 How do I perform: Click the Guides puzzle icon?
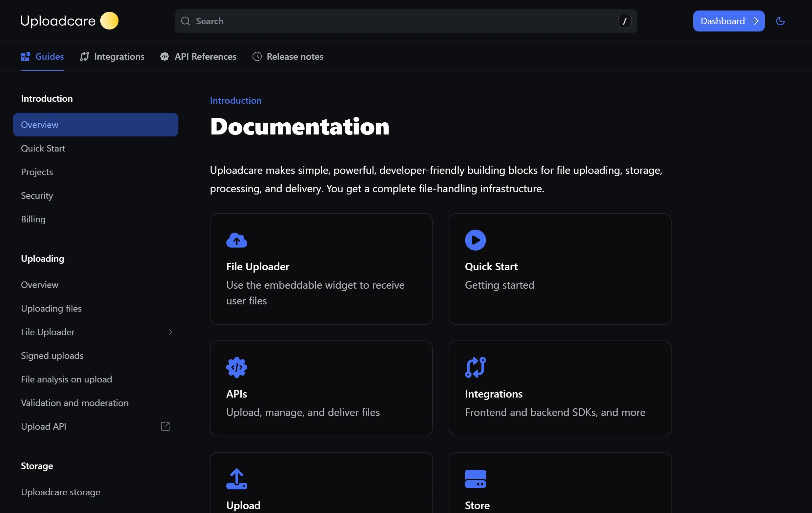(x=25, y=57)
